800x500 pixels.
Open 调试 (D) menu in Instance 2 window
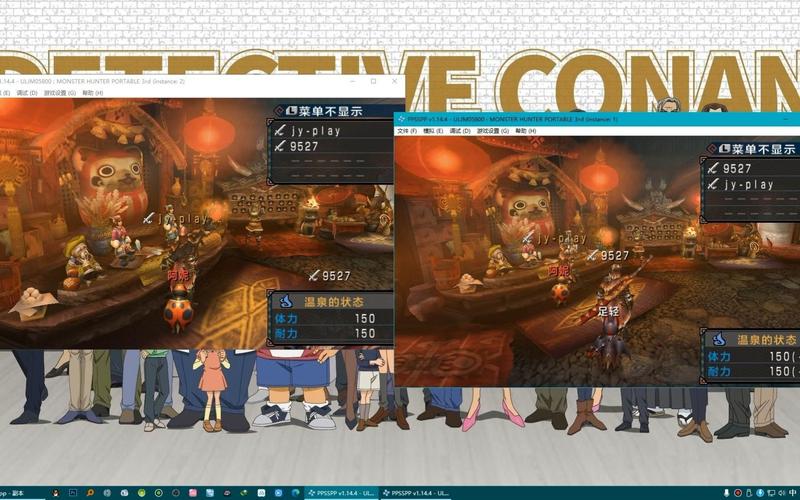click(27, 93)
